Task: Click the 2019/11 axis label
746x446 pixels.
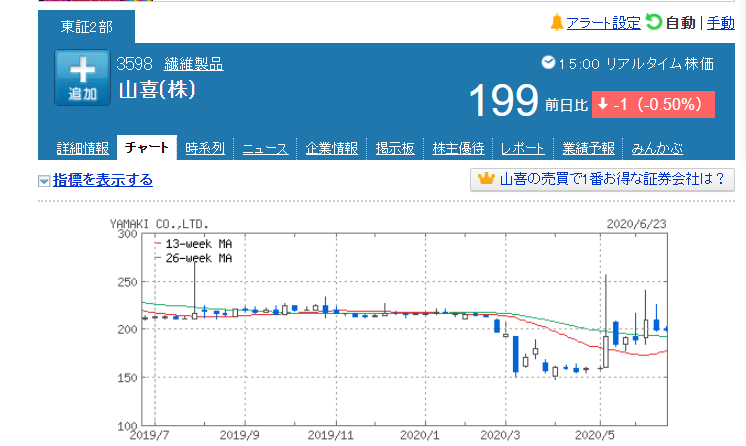Action: [x=331, y=435]
